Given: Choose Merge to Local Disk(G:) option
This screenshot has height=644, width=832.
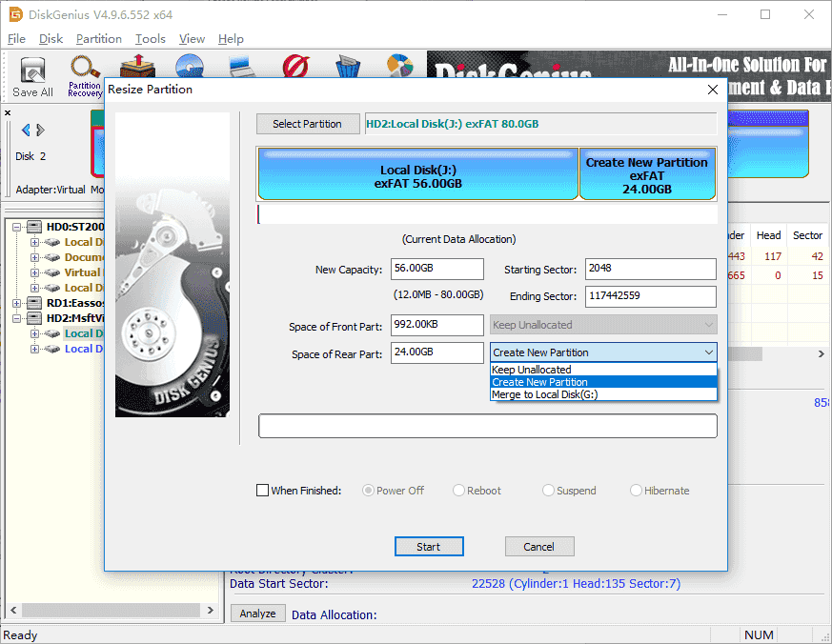Looking at the screenshot, I should tap(545, 394).
